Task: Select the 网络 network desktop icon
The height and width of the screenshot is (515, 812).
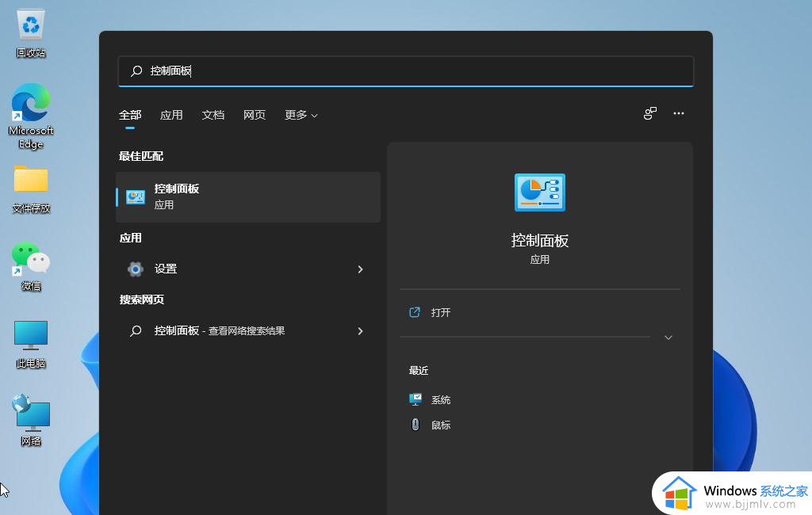Action: pyautogui.click(x=31, y=420)
